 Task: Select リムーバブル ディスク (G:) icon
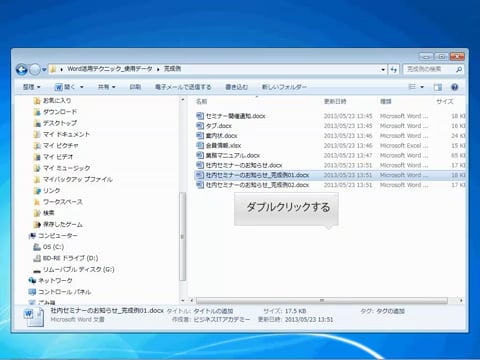tap(37, 270)
